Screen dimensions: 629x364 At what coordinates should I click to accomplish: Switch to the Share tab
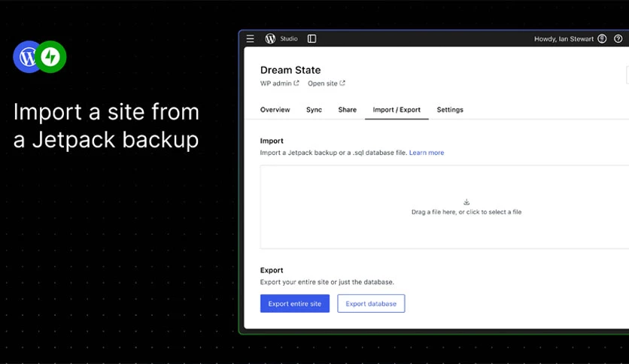click(347, 110)
